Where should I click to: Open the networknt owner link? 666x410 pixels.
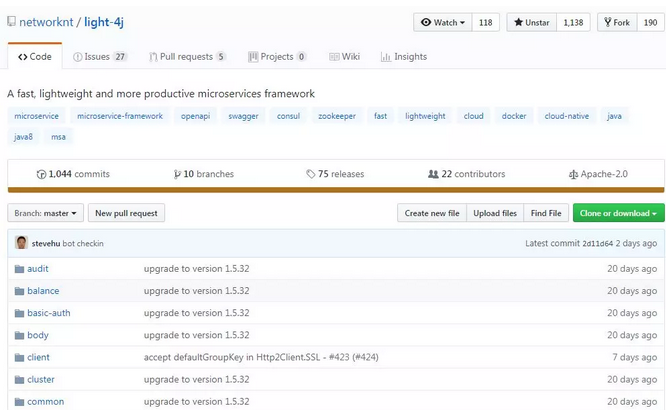tap(46, 22)
